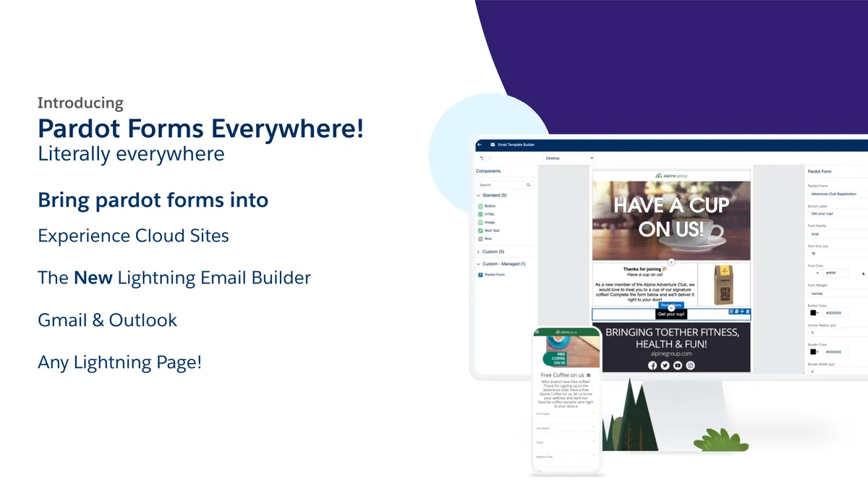Viewport: 868px width, 488px height.
Task: Click the Twitter icon in email footer
Action: click(x=665, y=365)
